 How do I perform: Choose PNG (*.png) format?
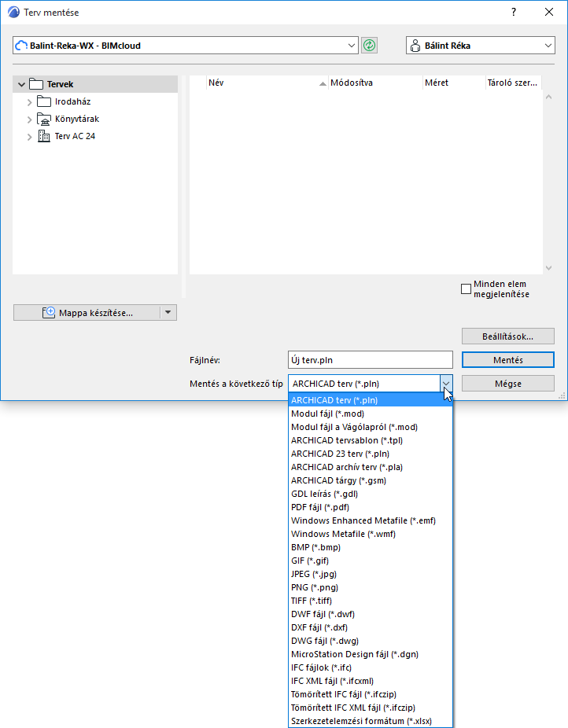click(371, 587)
